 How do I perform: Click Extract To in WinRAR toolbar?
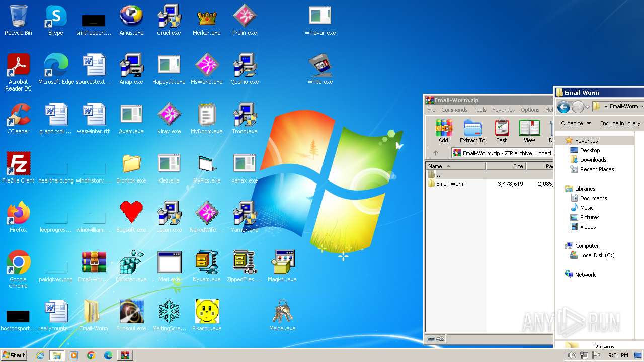click(472, 131)
